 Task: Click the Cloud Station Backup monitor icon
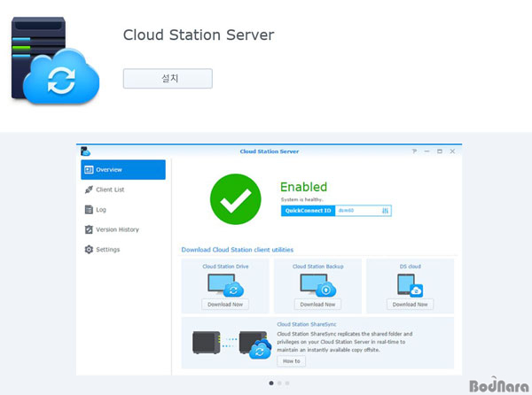point(318,285)
